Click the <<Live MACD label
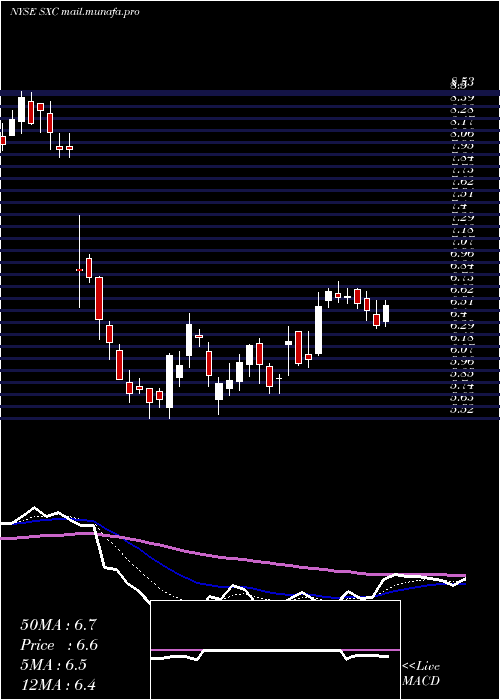This screenshot has height=700, width=500. [421, 674]
